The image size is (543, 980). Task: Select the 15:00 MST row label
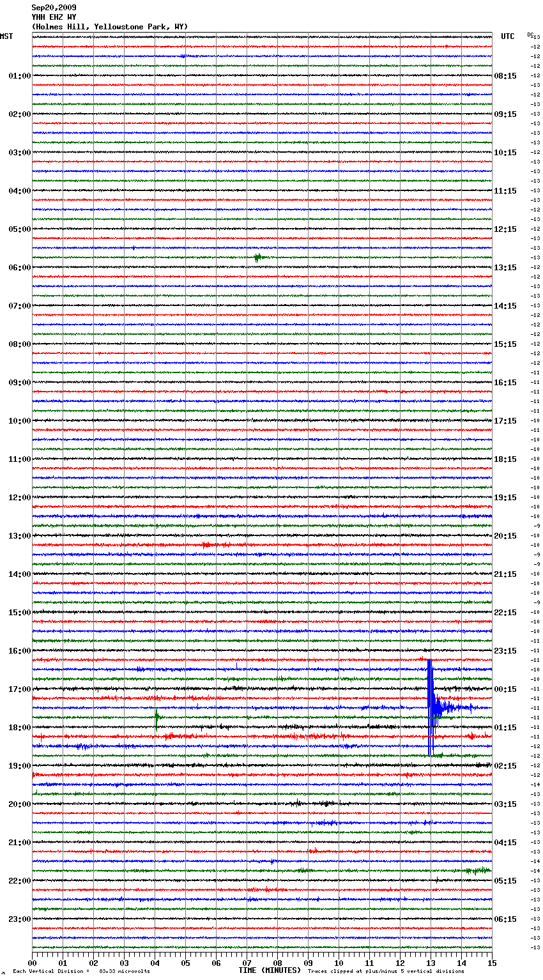(19, 613)
